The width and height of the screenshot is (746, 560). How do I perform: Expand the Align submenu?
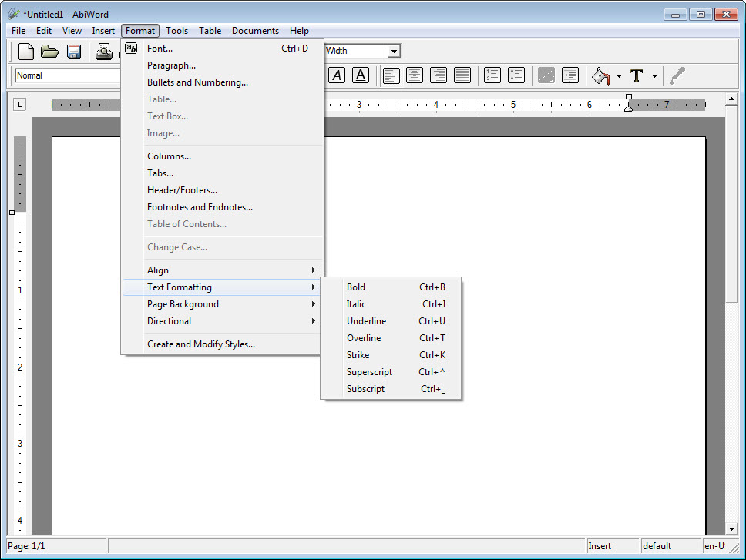(223, 270)
